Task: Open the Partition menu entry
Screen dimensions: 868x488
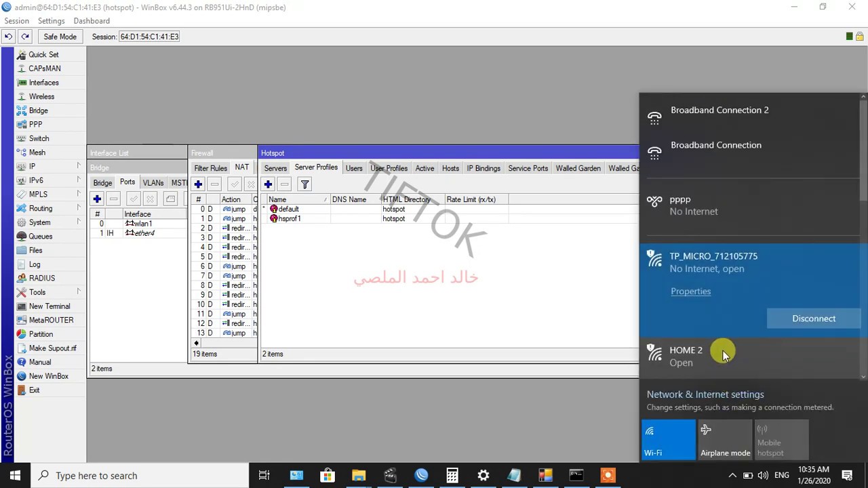Action: pos(41,334)
